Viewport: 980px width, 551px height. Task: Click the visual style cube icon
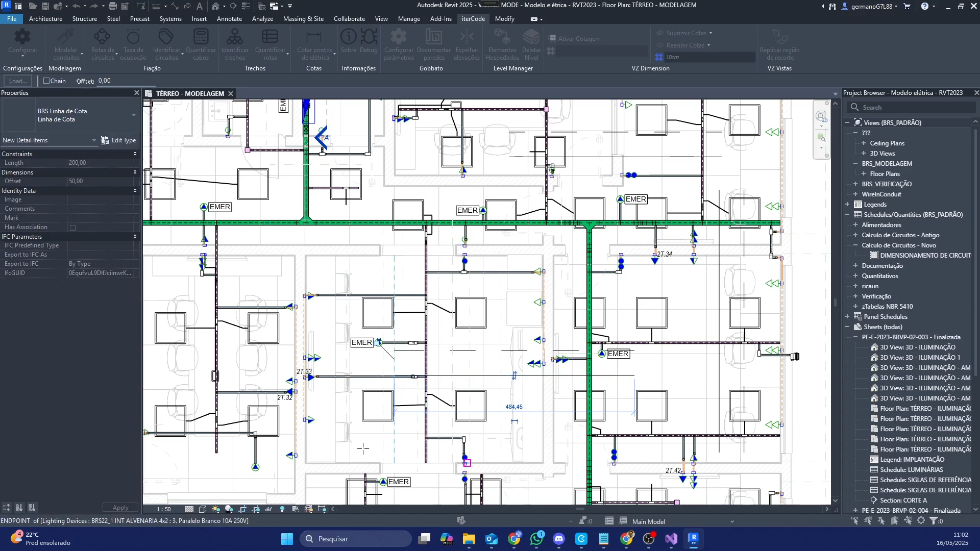click(x=203, y=509)
